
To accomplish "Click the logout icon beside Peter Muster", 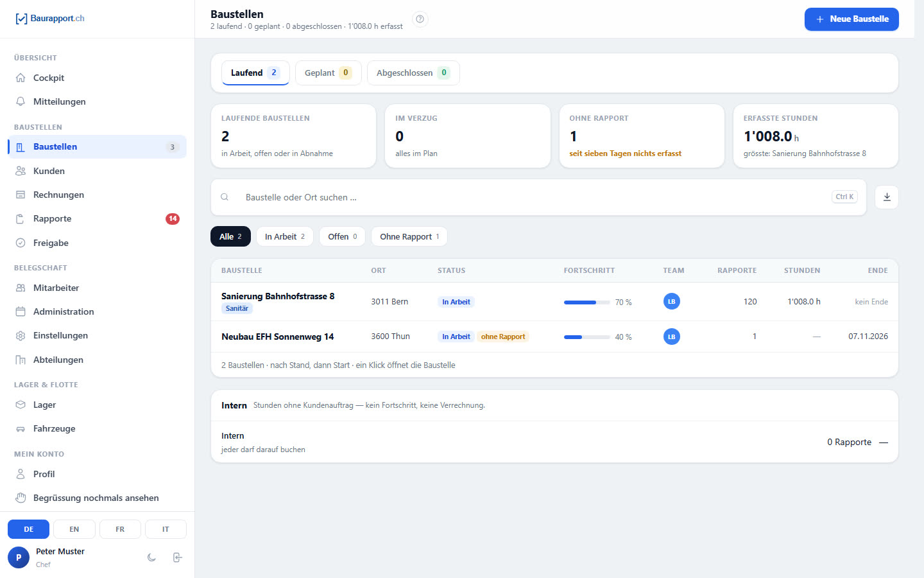I will coord(178,557).
